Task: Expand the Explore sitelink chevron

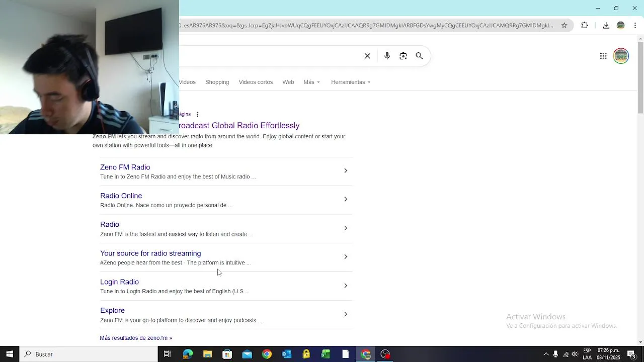Action: [346, 314]
